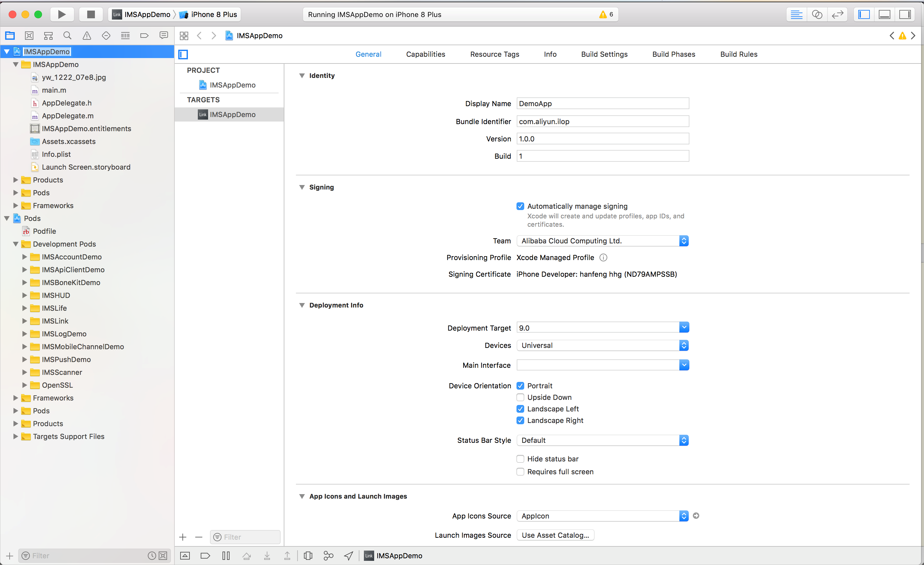Open warnings indicator showing 6 issues

coord(606,14)
